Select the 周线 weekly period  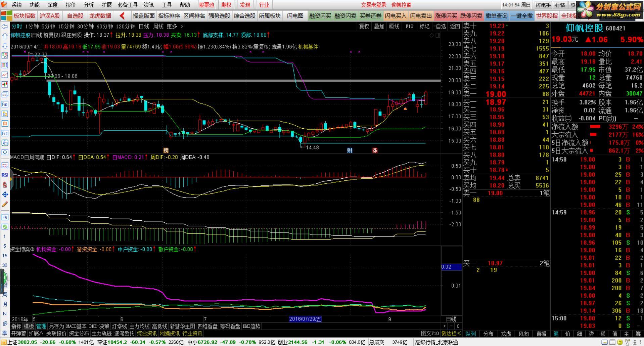[x=158, y=26]
